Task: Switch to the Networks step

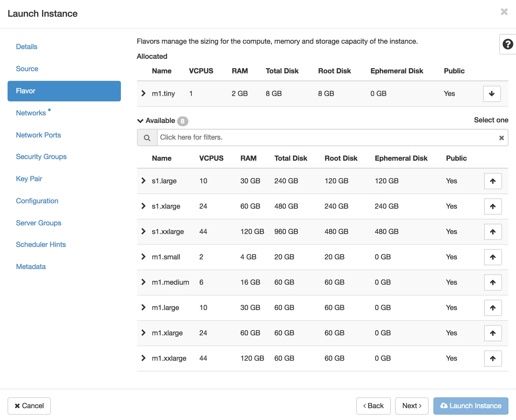Action: [x=31, y=113]
